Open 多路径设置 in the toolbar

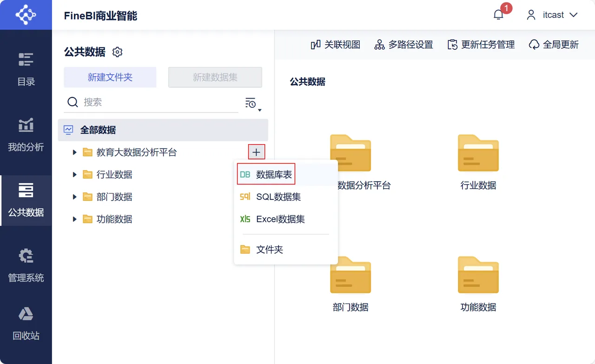[x=403, y=45]
